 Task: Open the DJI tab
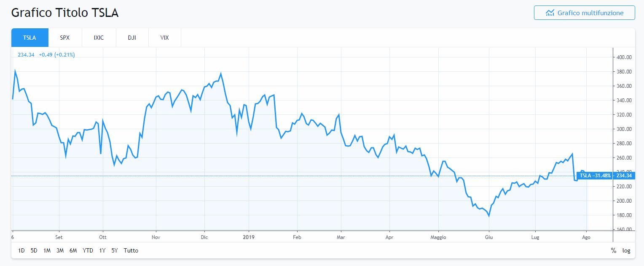point(132,38)
